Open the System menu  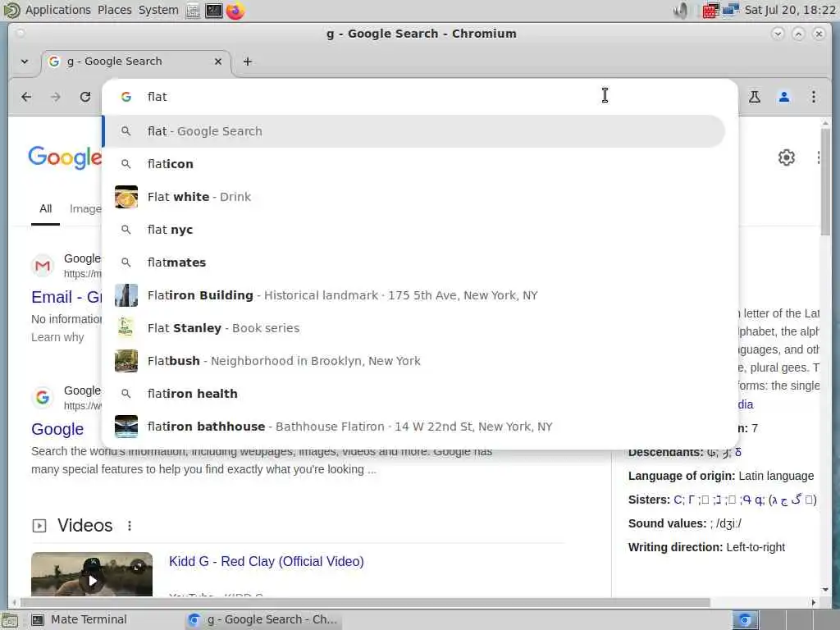pyautogui.click(x=158, y=10)
